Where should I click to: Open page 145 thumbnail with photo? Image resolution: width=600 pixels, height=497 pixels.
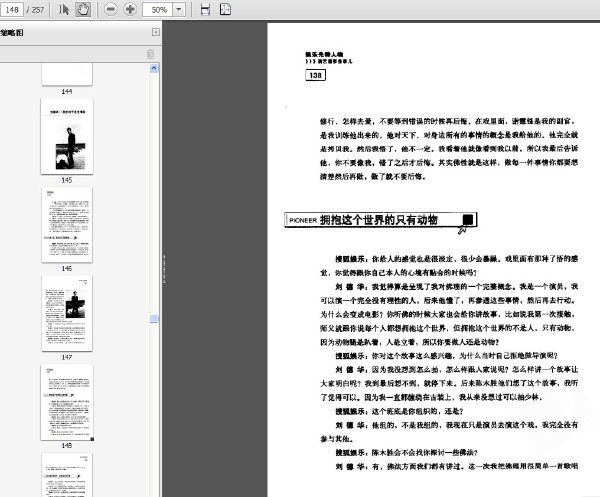(x=67, y=137)
